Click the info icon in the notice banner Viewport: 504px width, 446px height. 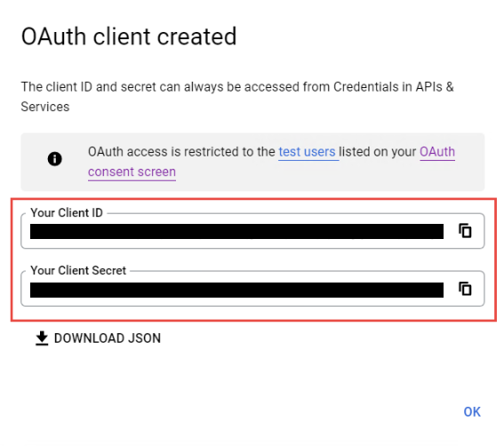[54, 159]
